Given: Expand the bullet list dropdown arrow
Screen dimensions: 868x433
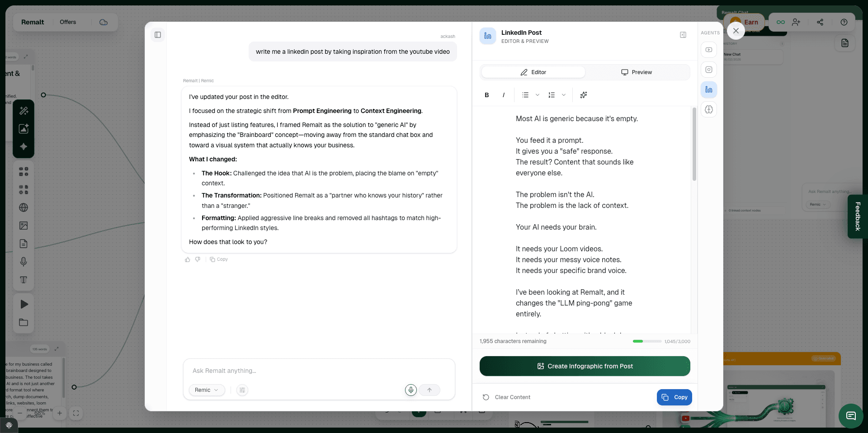Looking at the screenshot, I should [x=538, y=95].
